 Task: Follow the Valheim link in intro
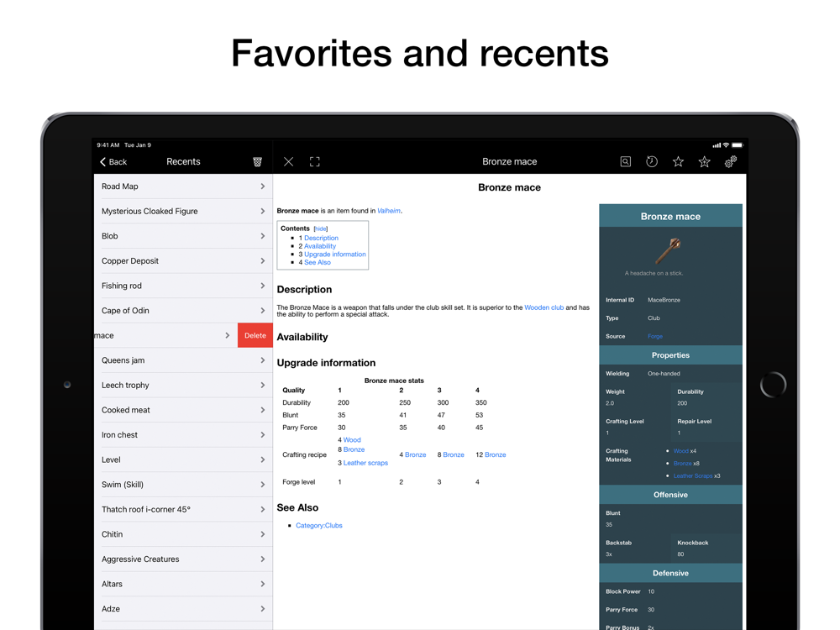pyautogui.click(x=389, y=211)
